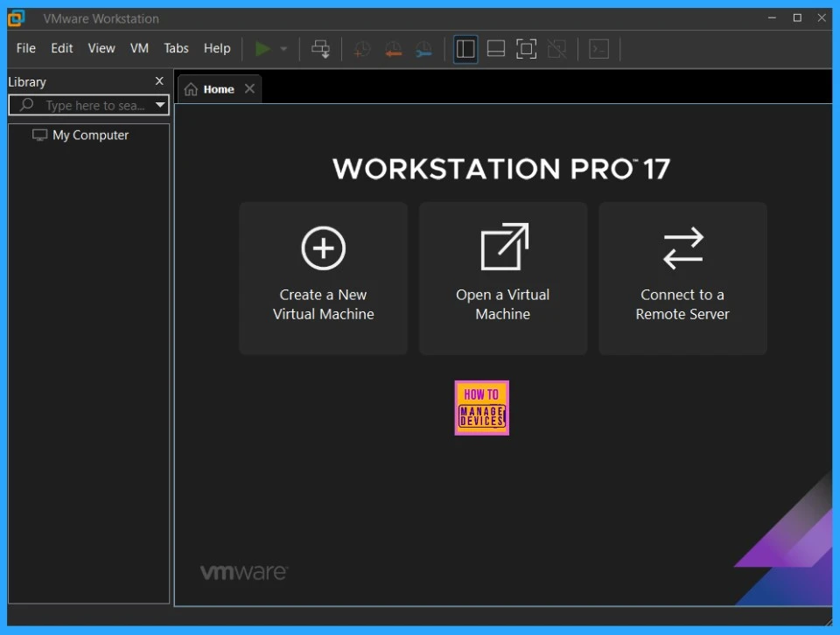The image size is (840, 635).
Task: Toggle the thumbnail bar view
Action: coord(496,49)
